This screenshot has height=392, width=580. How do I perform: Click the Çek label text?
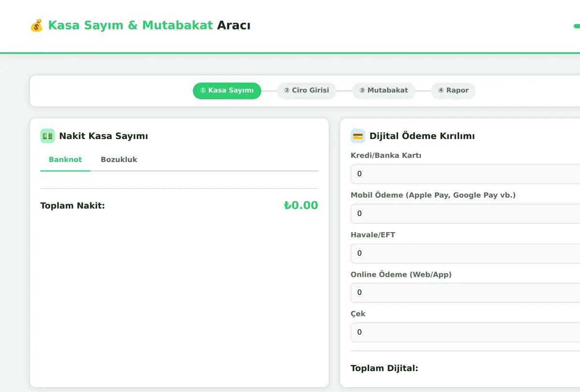click(358, 314)
